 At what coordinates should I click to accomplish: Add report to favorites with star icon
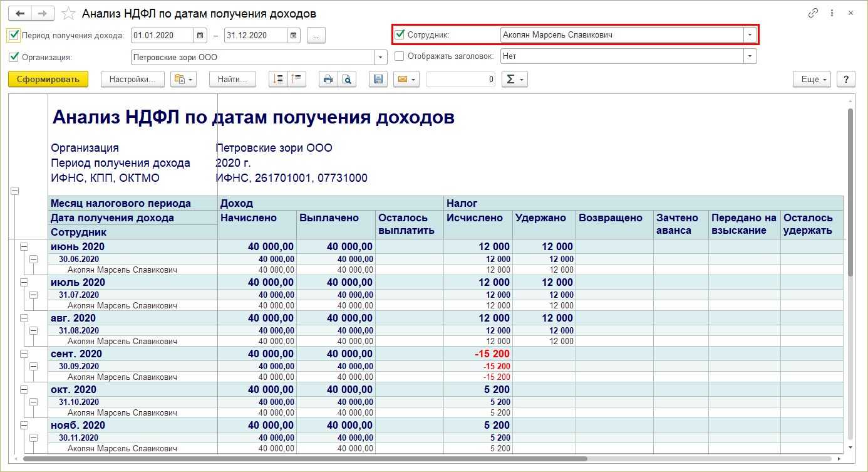coord(70,13)
